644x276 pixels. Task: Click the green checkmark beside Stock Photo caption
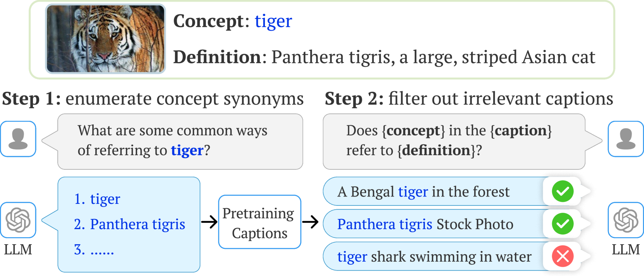pyautogui.click(x=562, y=224)
